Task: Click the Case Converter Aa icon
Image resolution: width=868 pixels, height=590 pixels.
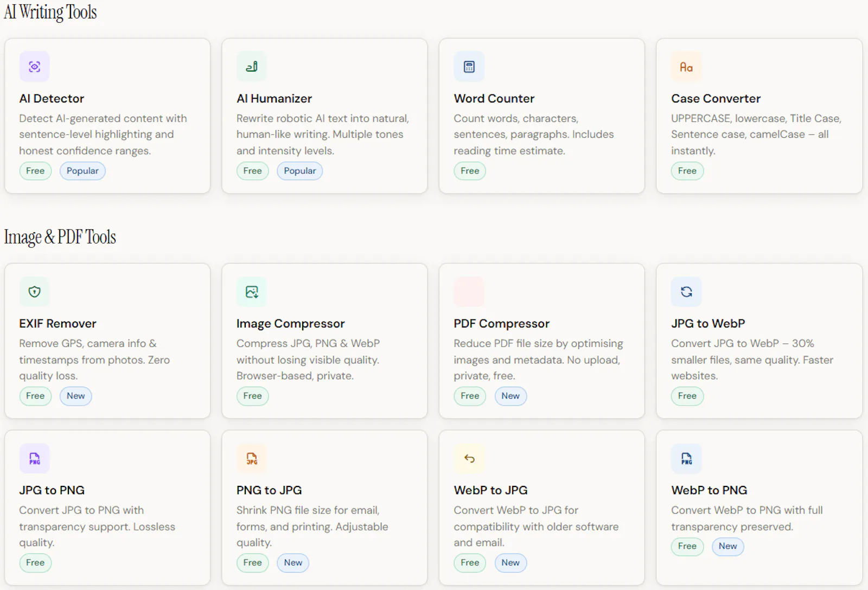Action: [686, 67]
